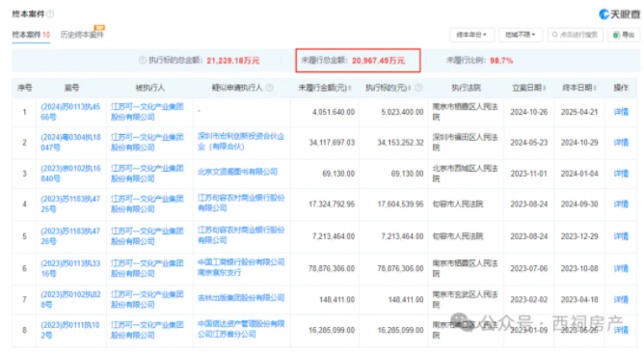This screenshot has width=644, height=355.
Task: Open 详情 for case (2023)苏1183执4726号
Action: pos(621,236)
